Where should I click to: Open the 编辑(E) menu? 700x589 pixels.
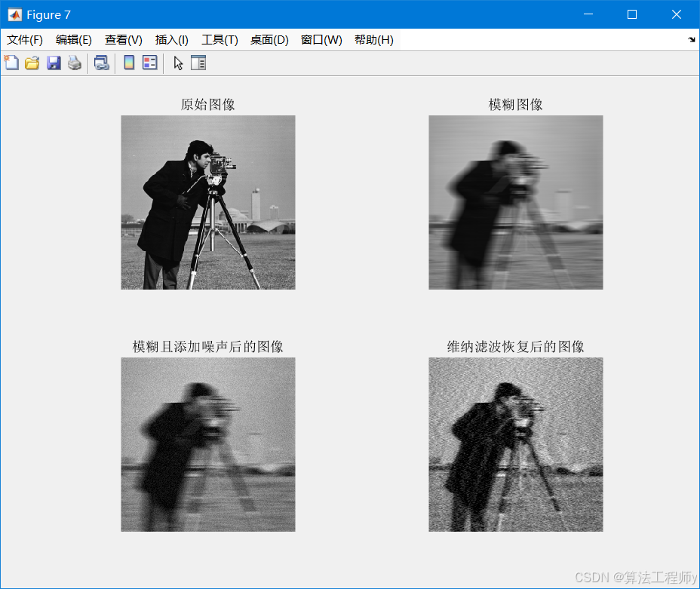(x=74, y=40)
